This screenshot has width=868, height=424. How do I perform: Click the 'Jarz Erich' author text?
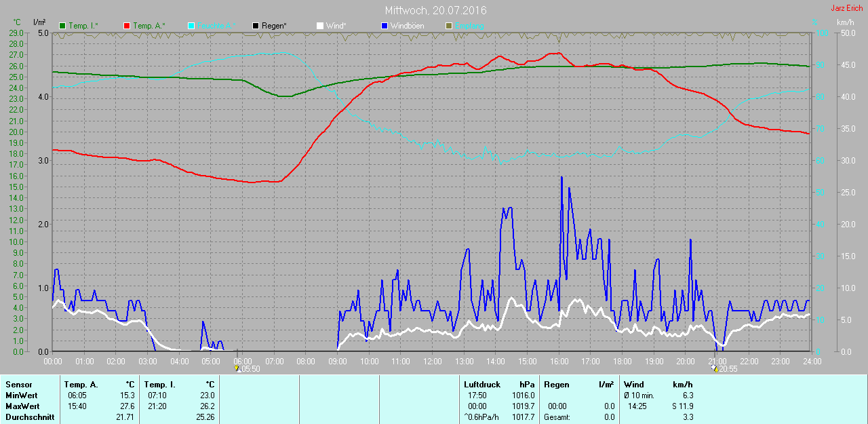(x=847, y=8)
